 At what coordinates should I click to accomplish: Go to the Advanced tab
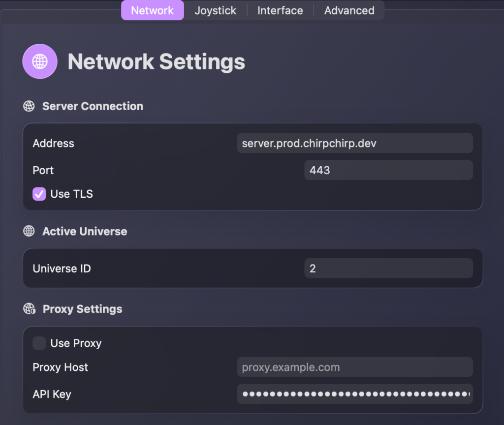349,10
